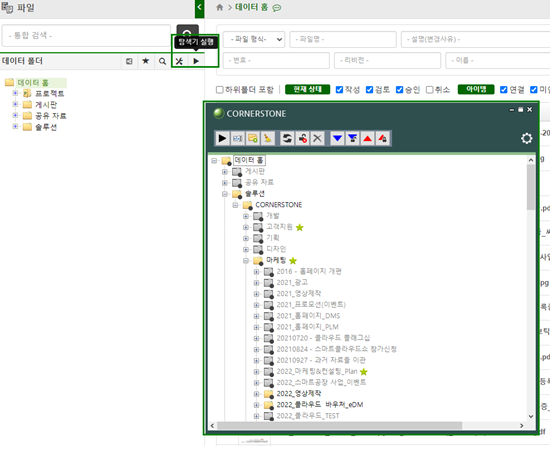Expand 공유 자료 in the left tree
Image resolution: width=550 pixels, height=450 pixels.
(x=15, y=115)
